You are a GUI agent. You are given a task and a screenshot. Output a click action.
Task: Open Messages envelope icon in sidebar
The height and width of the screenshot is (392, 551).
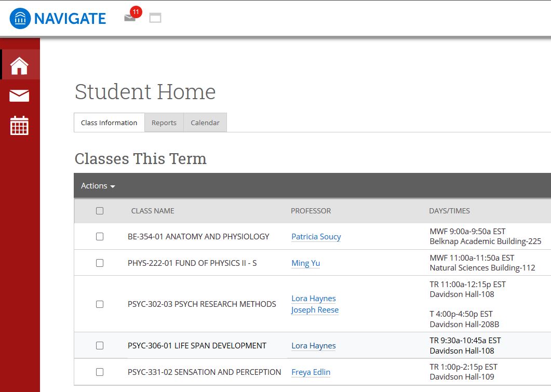click(20, 96)
